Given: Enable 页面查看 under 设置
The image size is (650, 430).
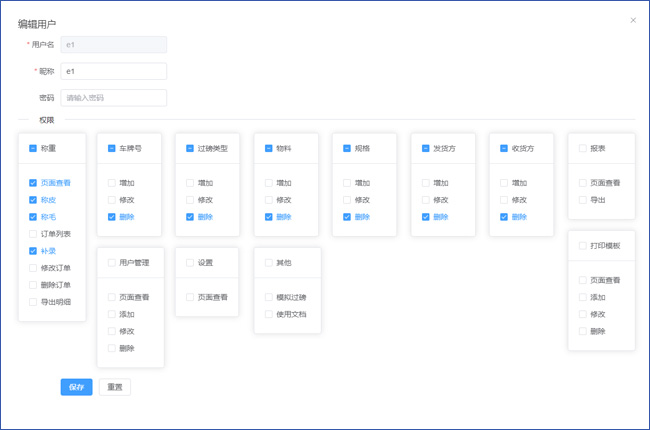Looking at the screenshot, I should point(190,297).
